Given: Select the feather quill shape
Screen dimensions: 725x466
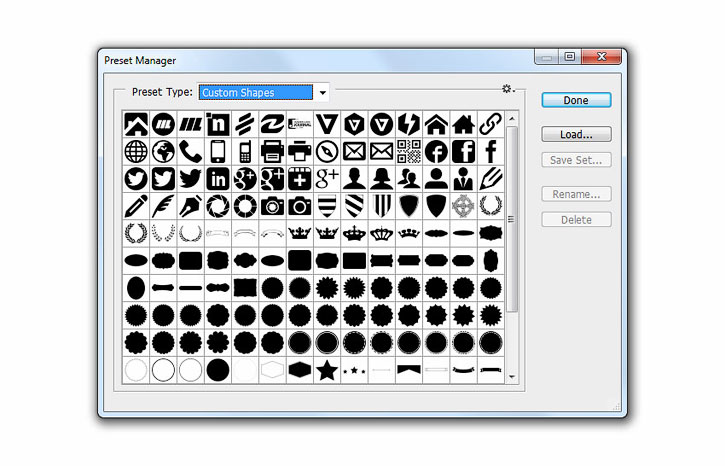Looking at the screenshot, I should tap(163, 206).
